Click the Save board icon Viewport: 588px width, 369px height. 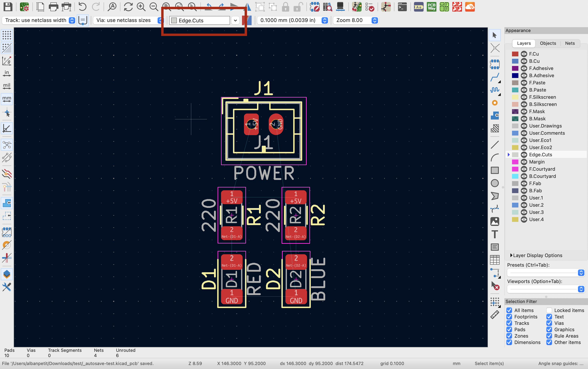click(x=8, y=7)
